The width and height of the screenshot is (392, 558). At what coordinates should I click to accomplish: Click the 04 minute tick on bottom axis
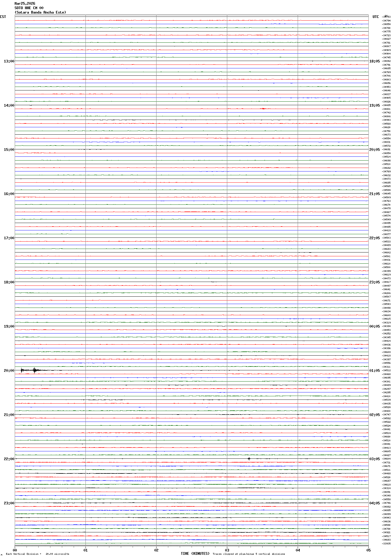298,550
